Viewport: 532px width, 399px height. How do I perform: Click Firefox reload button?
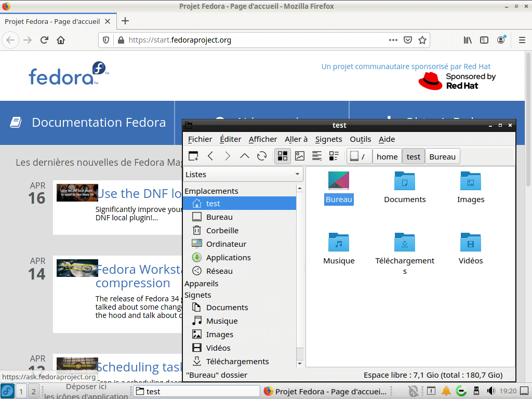point(44,40)
